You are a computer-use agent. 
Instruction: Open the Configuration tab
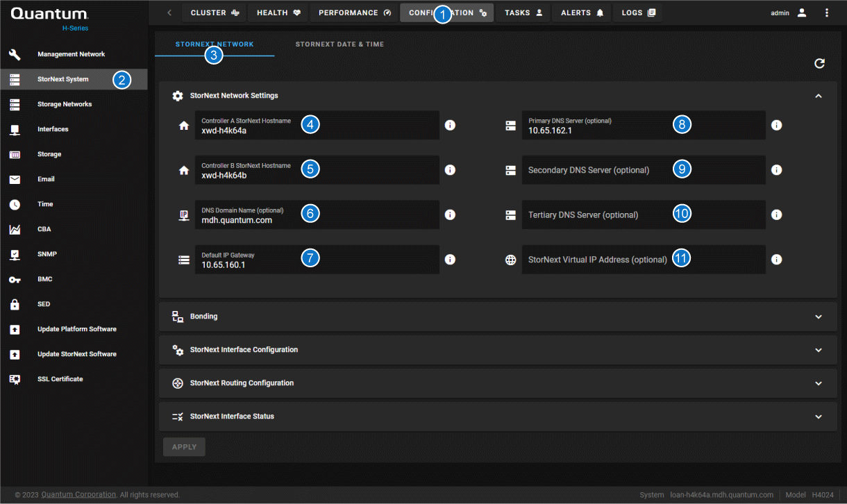[447, 12]
